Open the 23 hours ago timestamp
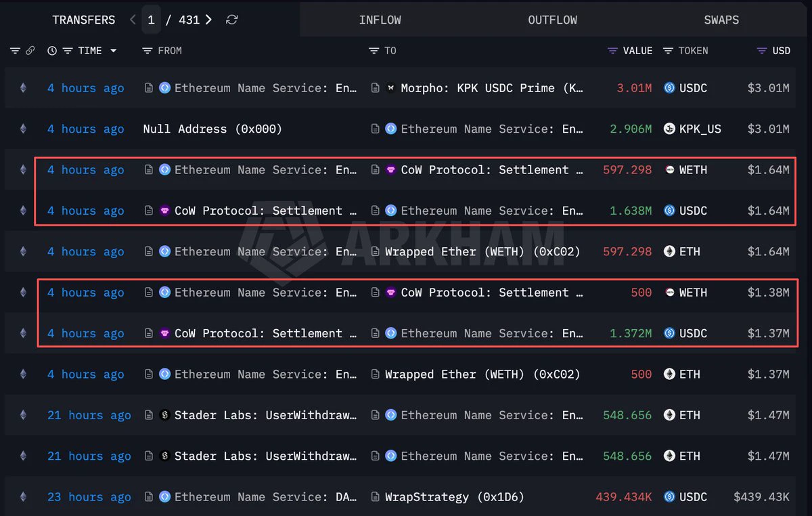The image size is (812, 516). pyautogui.click(x=89, y=497)
